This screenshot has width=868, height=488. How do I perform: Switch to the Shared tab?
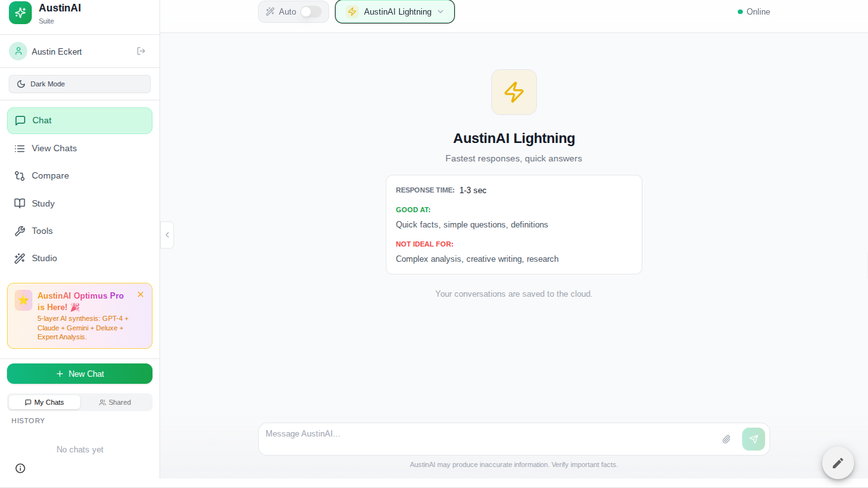[x=115, y=402]
